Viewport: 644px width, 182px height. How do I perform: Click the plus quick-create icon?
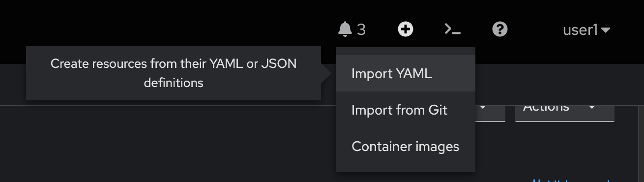(406, 30)
